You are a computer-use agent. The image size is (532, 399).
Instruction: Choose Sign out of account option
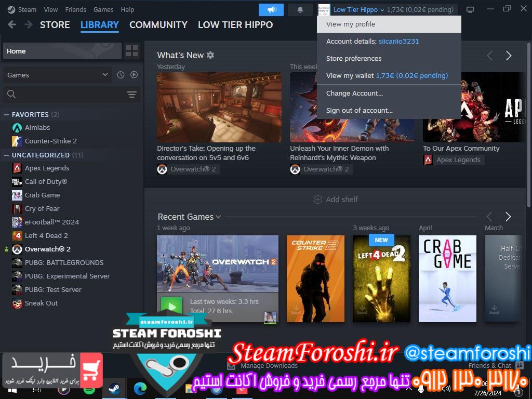359,110
